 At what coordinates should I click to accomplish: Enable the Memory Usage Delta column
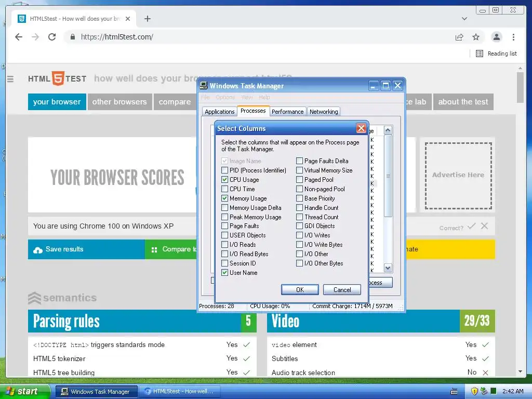coord(224,208)
